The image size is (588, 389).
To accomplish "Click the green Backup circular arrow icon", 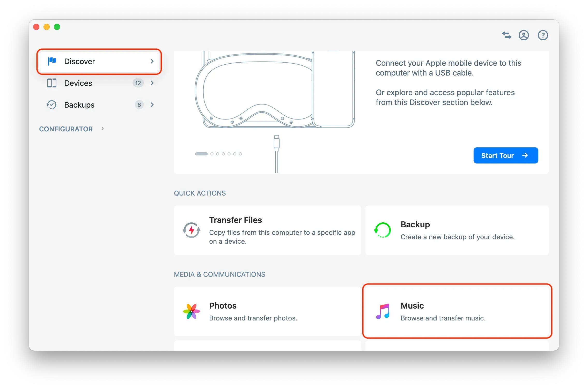I will [383, 230].
